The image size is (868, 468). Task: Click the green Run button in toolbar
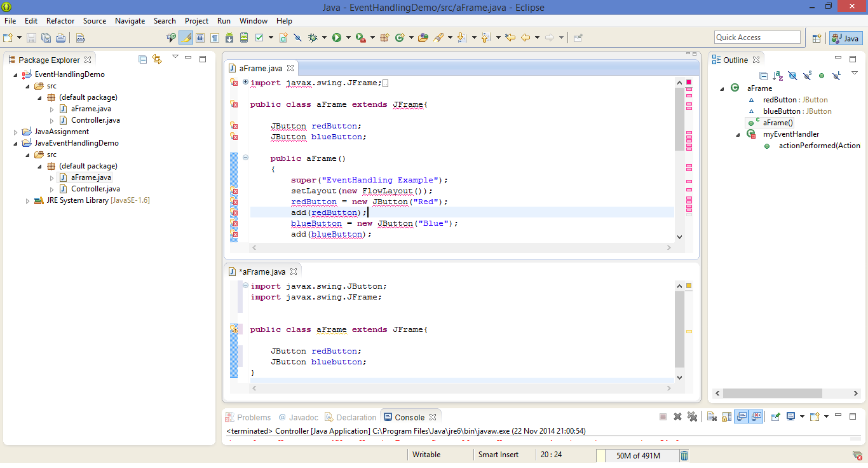(x=336, y=38)
